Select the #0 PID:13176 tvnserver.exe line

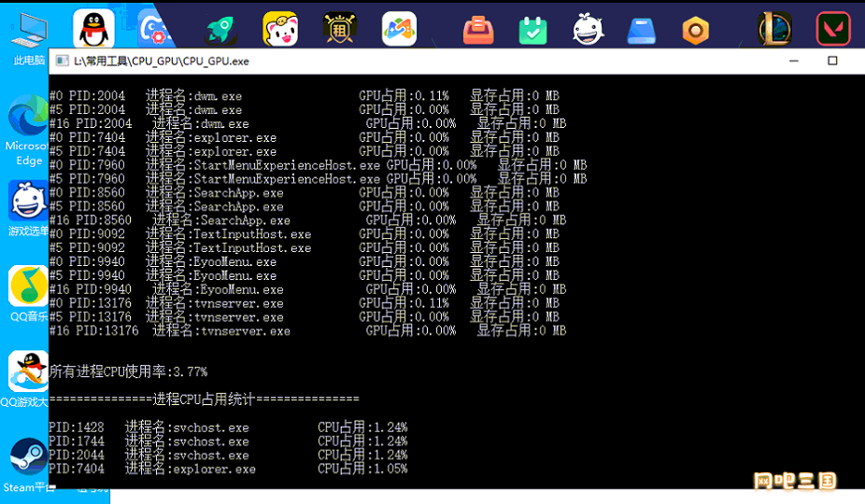pyautogui.click(x=305, y=302)
